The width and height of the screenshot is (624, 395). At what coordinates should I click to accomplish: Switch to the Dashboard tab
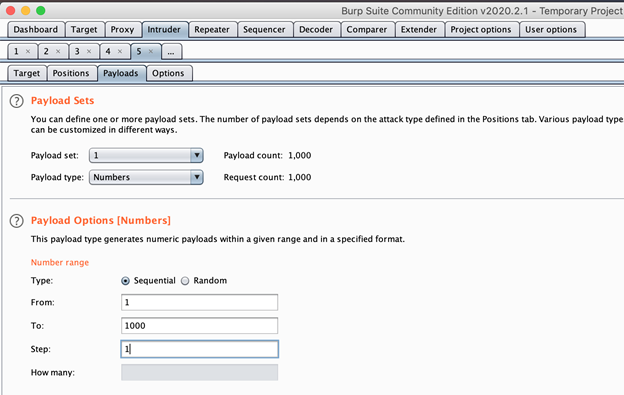pyautogui.click(x=36, y=29)
